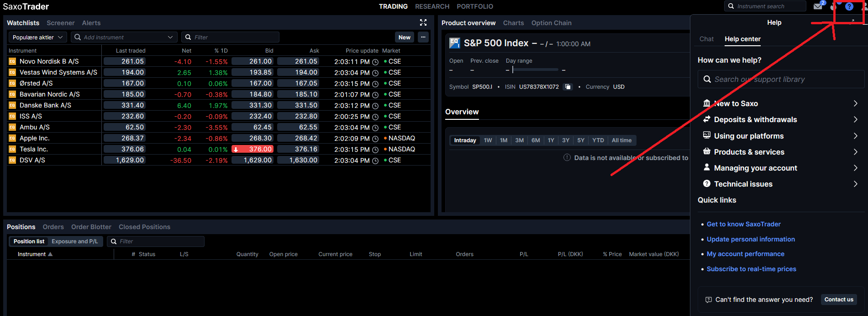Expand Managing your account chevron

click(x=855, y=168)
